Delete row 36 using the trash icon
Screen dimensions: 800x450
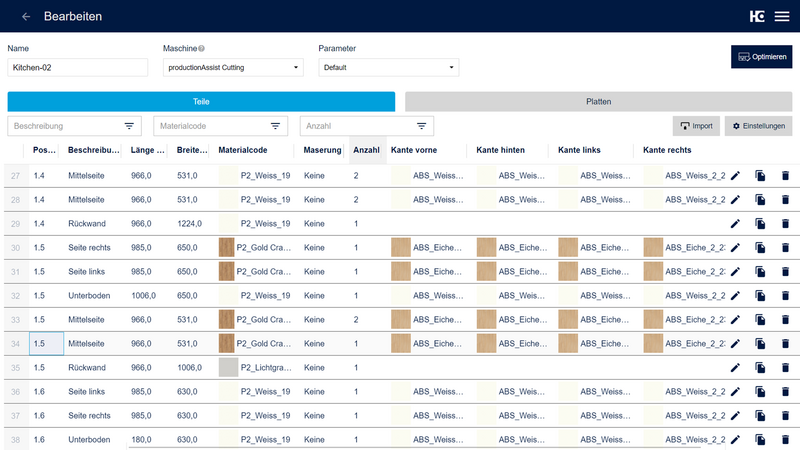785,392
